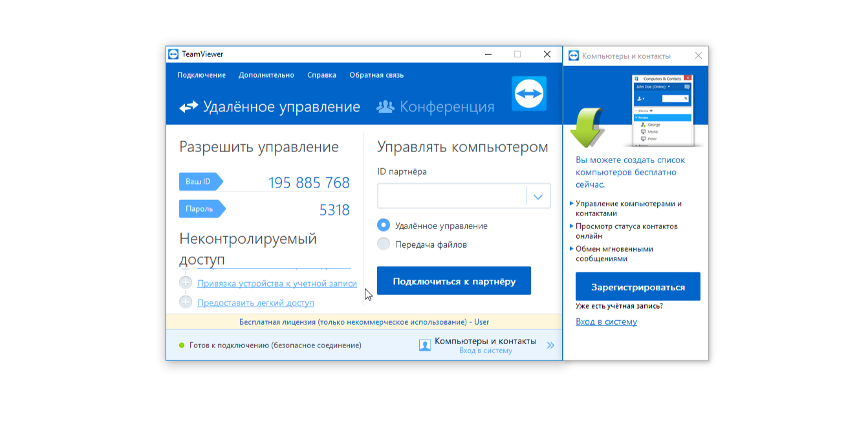Click the Компьютеры и контакты icon in status bar
The image size is (868, 427).
pos(424,345)
